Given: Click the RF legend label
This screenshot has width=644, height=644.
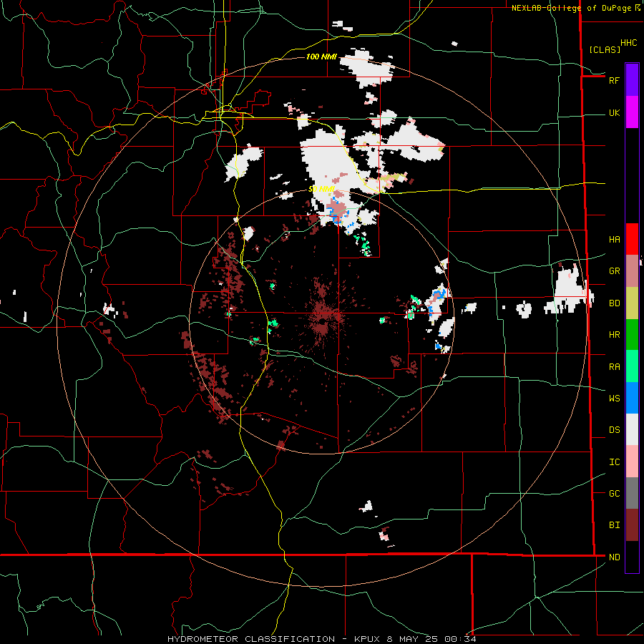Looking at the screenshot, I should click(x=614, y=80).
